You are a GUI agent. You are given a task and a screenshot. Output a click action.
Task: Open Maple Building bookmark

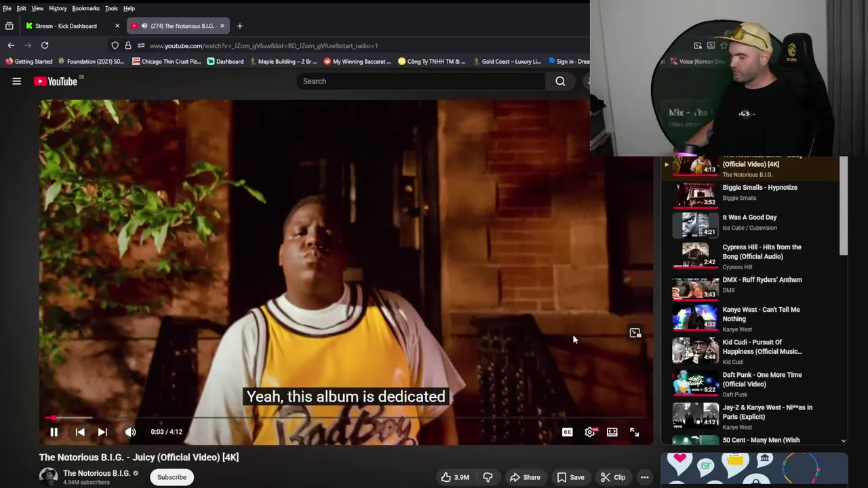point(283,62)
